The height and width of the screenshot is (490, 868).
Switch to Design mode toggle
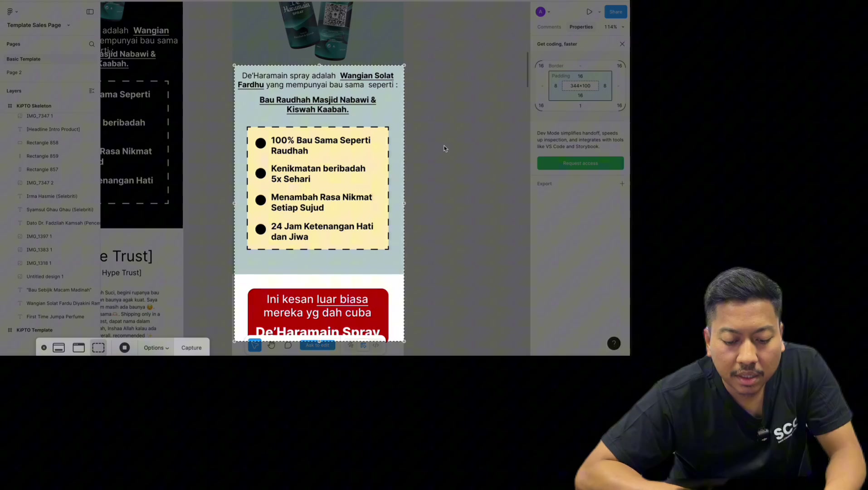pyautogui.click(x=363, y=345)
